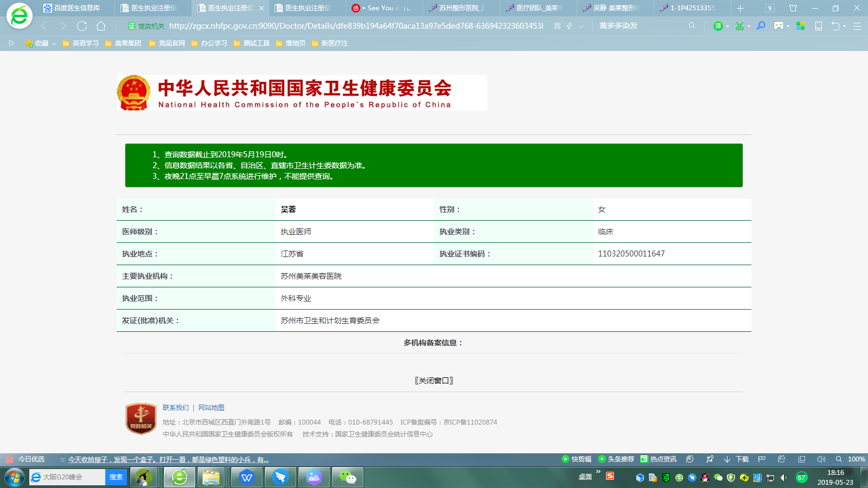Viewport: 868px width, 488px height.
Task: Go to browser home page icon
Action: click(x=101, y=26)
